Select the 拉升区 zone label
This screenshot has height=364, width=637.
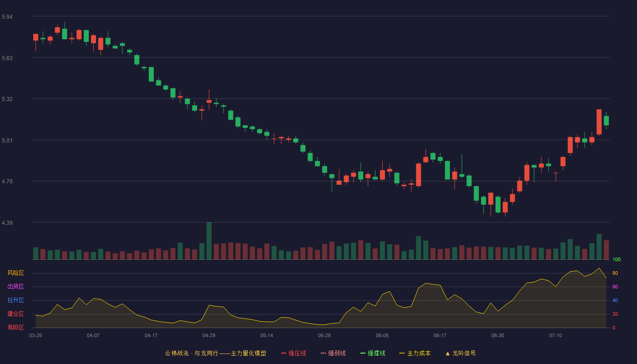(15, 300)
